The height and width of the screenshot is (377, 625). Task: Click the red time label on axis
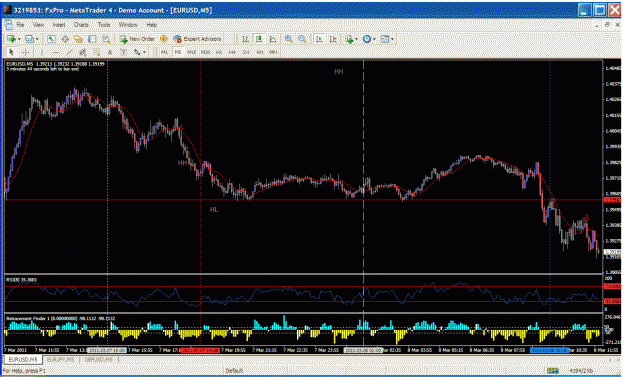[x=200, y=350]
